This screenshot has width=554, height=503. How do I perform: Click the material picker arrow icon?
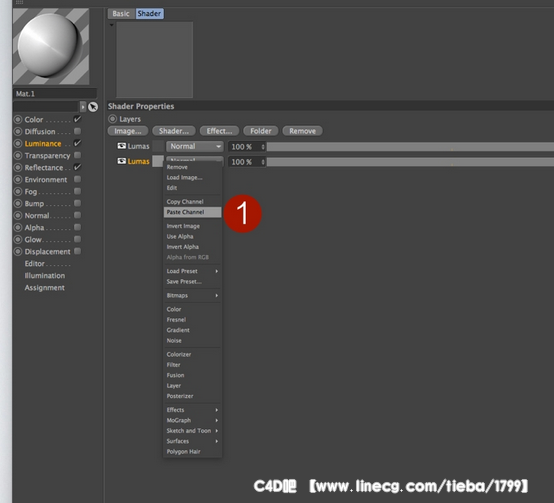click(93, 107)
